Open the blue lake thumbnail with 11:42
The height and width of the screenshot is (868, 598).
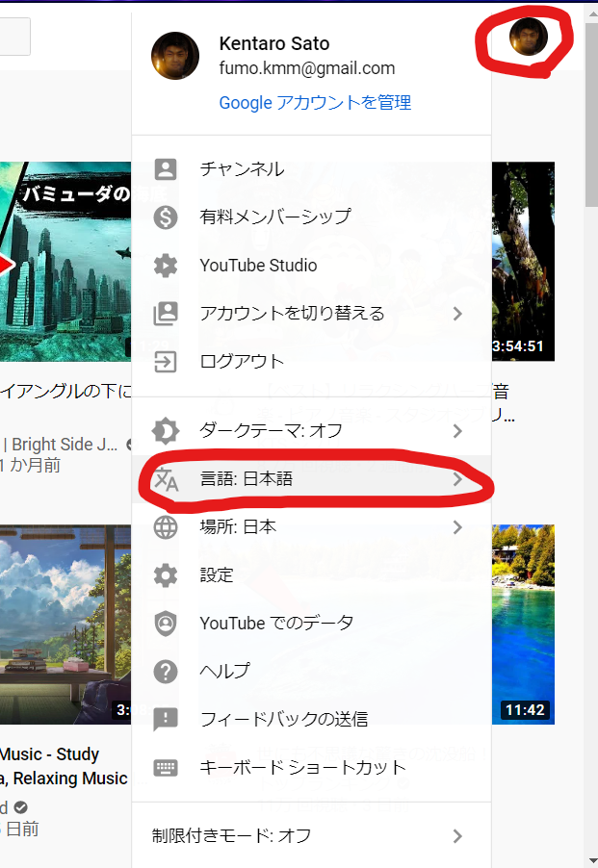[x=523, y=625]
